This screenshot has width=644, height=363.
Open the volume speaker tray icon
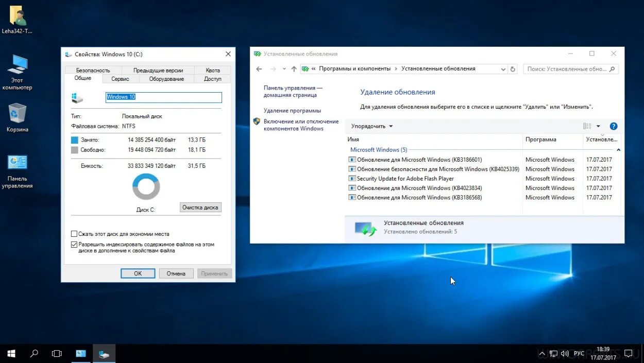point(565,354)
